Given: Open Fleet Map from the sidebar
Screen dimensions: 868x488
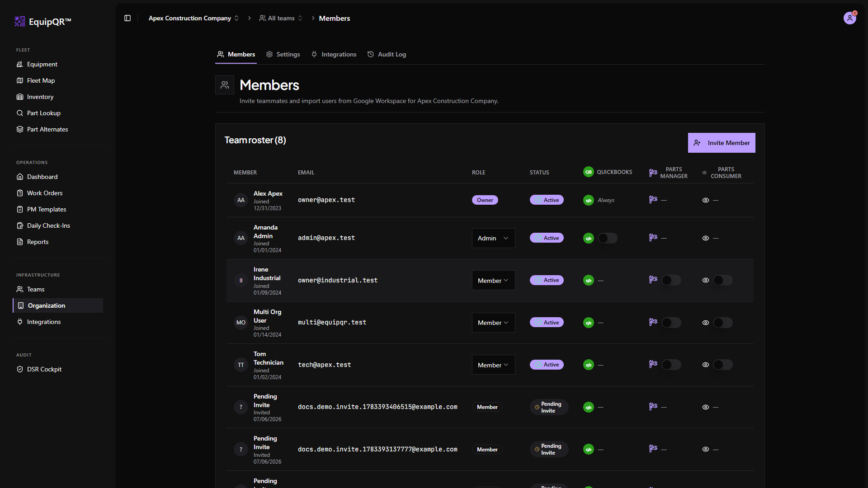Looking at the screenshot, I should point(58,80).
